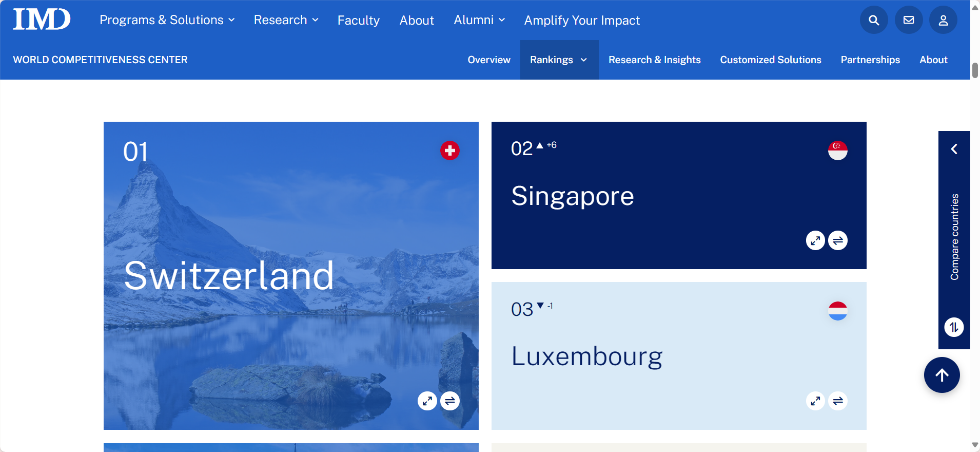Click Luxembourg flag icon
Image resolution: width=980 pixels, height=452 pixels.
pyautogui.click(x=838, y=311)
